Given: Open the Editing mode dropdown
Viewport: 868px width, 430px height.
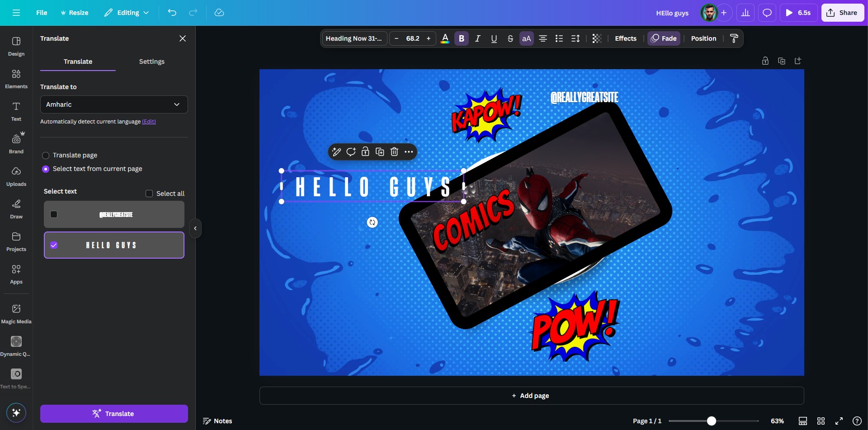Looking at the screenshot, I should [127, 13].
